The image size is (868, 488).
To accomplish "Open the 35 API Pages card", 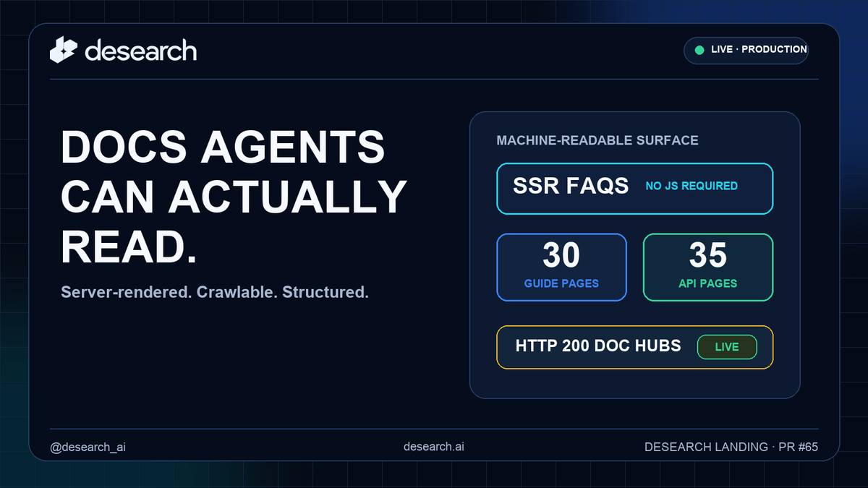I will (708, 267).
